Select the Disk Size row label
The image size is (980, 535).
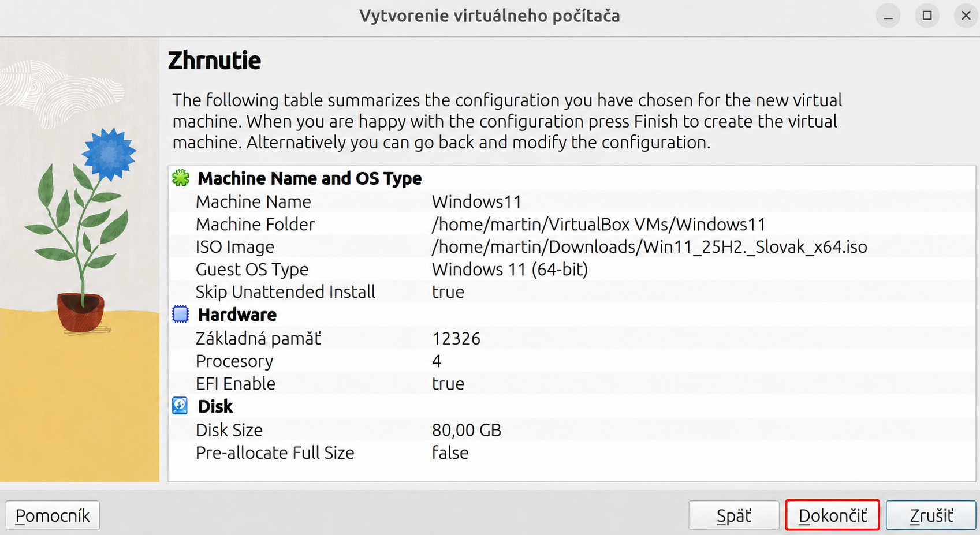229,430
